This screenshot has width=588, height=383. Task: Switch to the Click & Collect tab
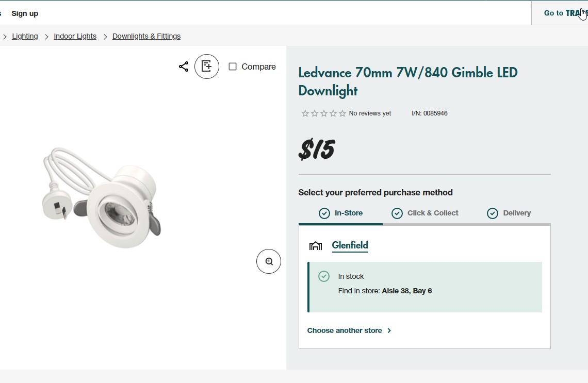[x=432, y=213]
